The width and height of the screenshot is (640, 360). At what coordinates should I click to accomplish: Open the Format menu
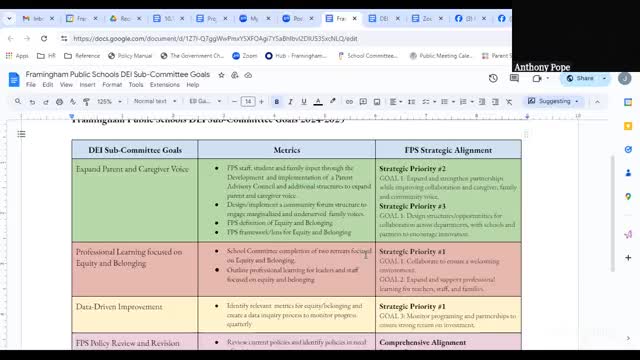112,85
